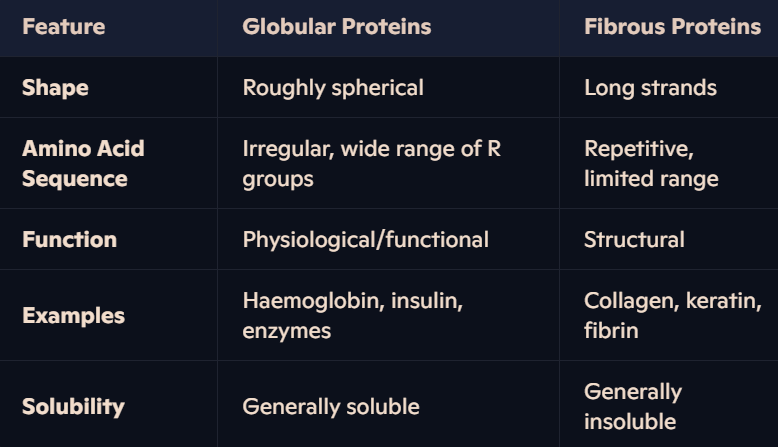
Task: Click the Collagen, keratin, fibrin cell
Action: (x=672, y=316)
